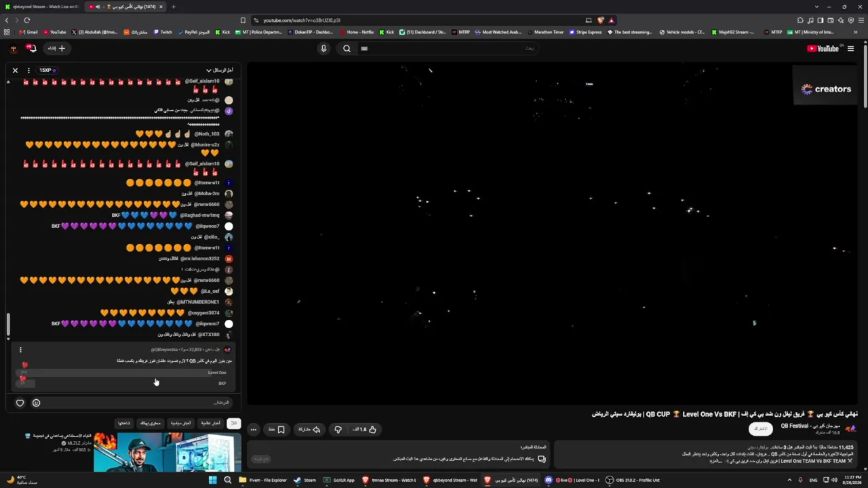This screenshot has height=488, width=868.
Task: Open the chat emoji picker
Action: (x=36, y=403)
